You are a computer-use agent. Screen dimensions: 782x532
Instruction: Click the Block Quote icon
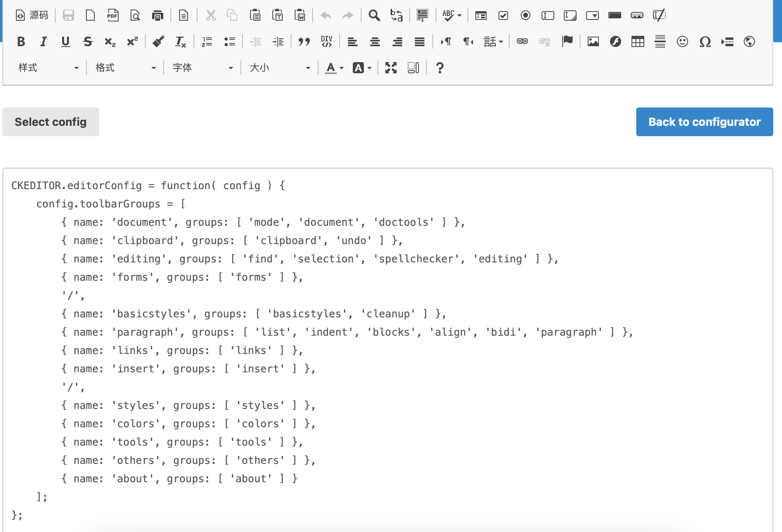(x=304, y=41)
